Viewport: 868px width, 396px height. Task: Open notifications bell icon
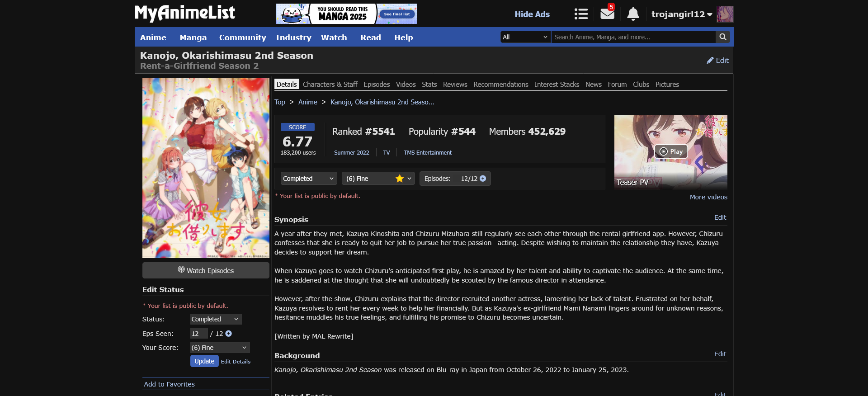point(633,14)
